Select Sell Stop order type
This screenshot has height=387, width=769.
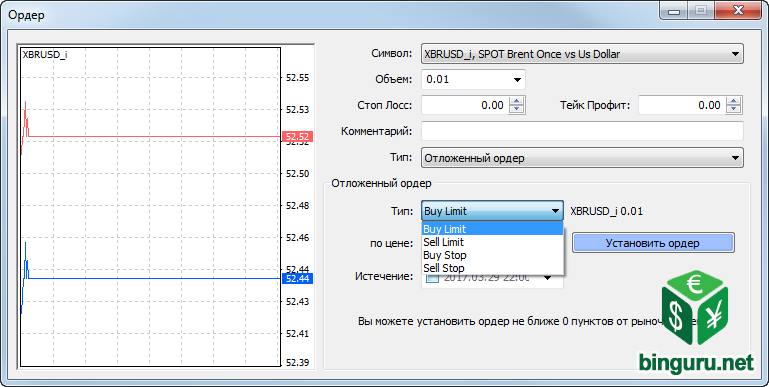pyautogui.click(x=492, y=268)
